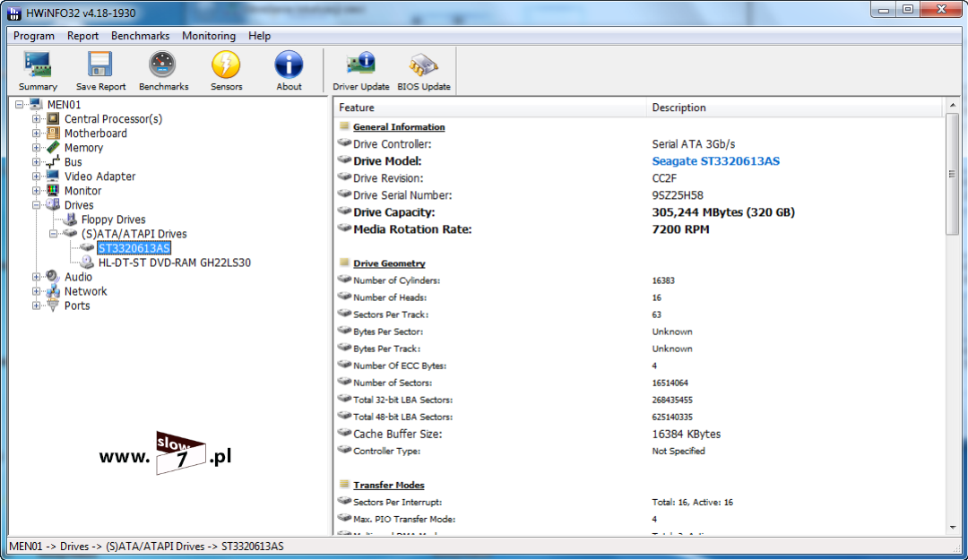Screen dimensions: 968x560
Task: Click the ST3320613AS hard disk icon
Action: tap(87, 247)
